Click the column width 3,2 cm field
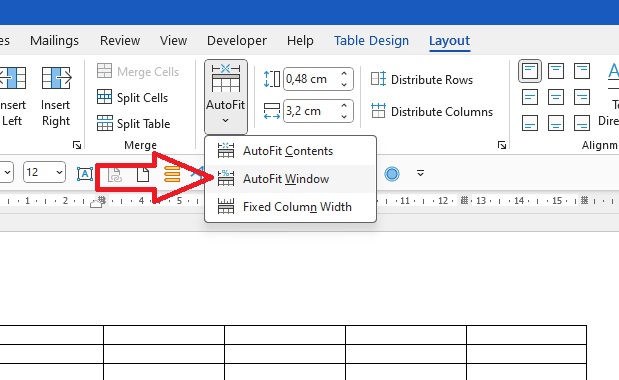This screenshot has width=619, height=380. [311, 111]
